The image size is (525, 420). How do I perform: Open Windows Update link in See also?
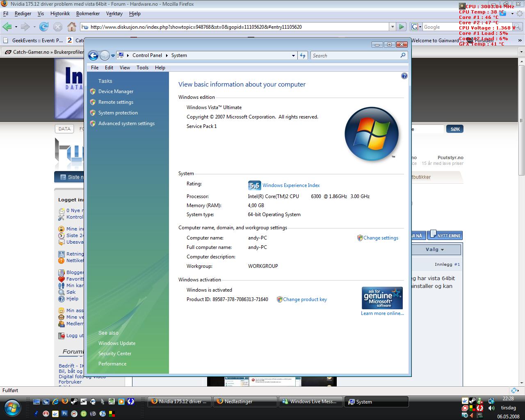click(x=117, y=343)
